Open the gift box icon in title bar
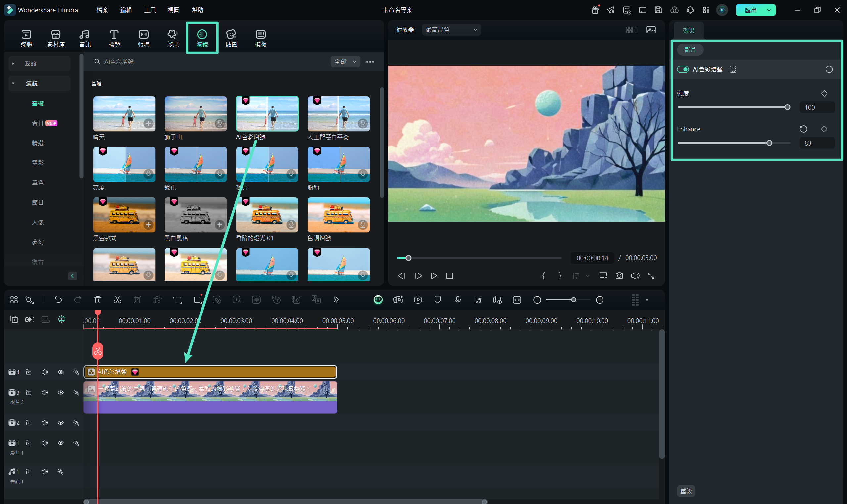Screen dimensions: 847x504 point(595,10)
